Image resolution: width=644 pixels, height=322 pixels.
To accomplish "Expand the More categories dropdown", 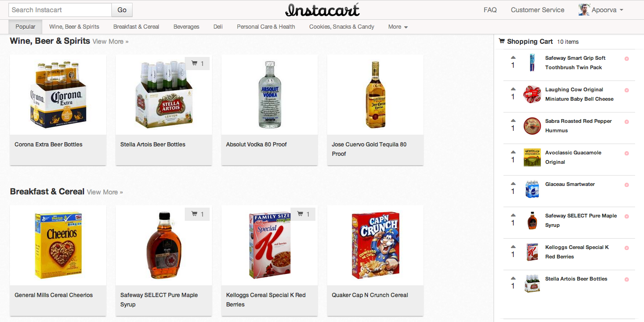I will pyautogui.click(x=398, y=27).
